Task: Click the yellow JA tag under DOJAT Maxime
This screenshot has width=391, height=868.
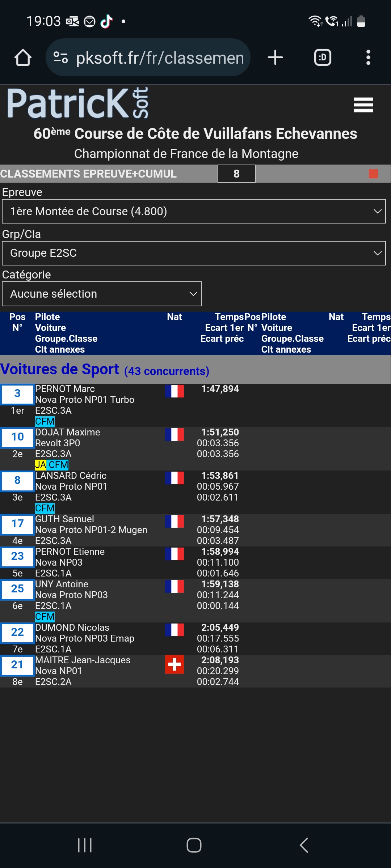Action: (x=41, y=465)
